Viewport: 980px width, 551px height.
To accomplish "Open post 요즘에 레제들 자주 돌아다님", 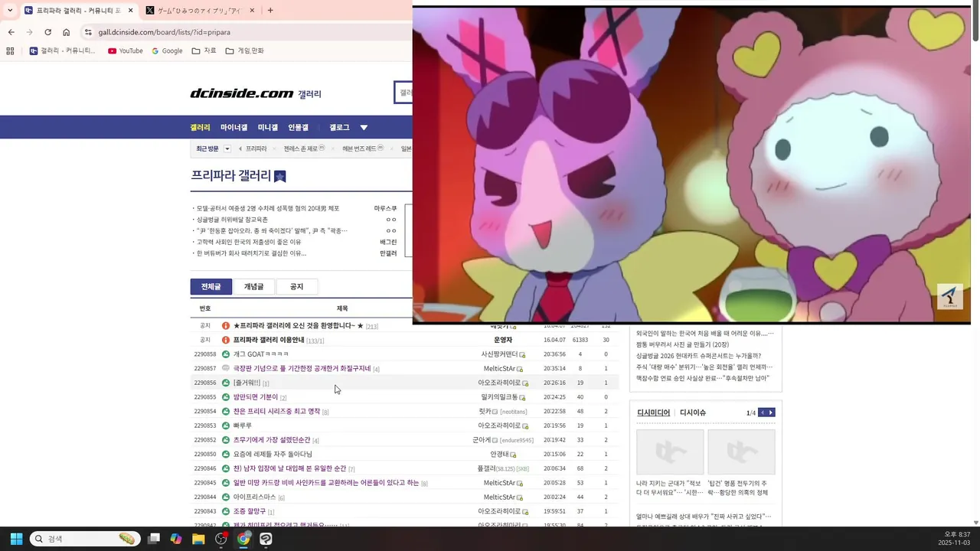I will click(x=273, y=455).
